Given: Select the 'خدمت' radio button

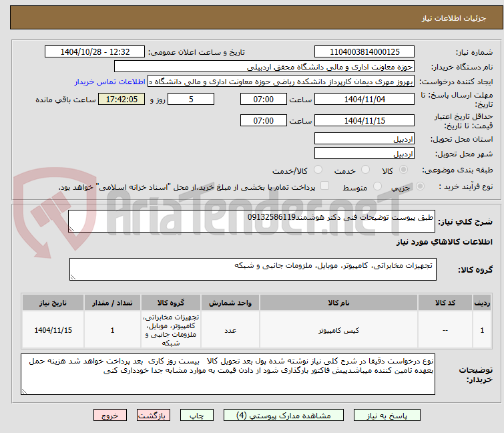Looking at the screenshot, I should coord(365,170).
